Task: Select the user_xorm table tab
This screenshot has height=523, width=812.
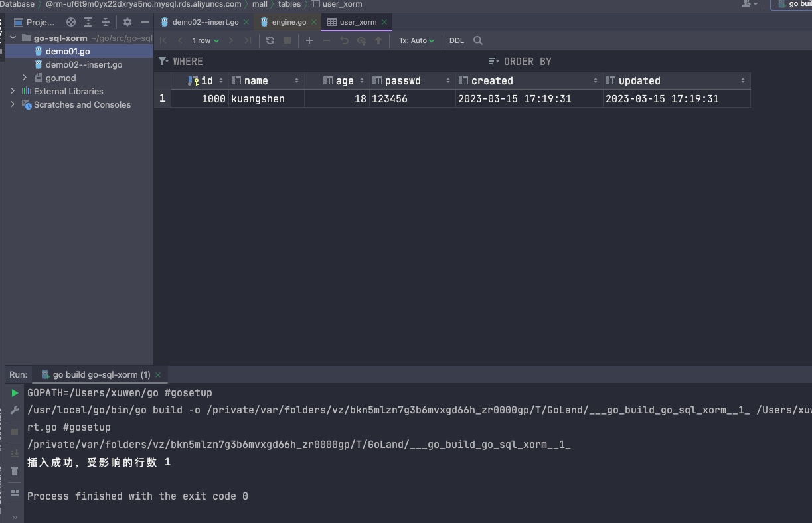Action: point(358,22)
